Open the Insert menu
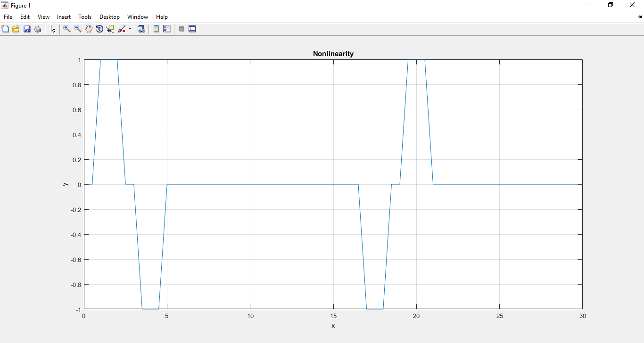This screenshot has height=343, width=644. click(64, 16)
